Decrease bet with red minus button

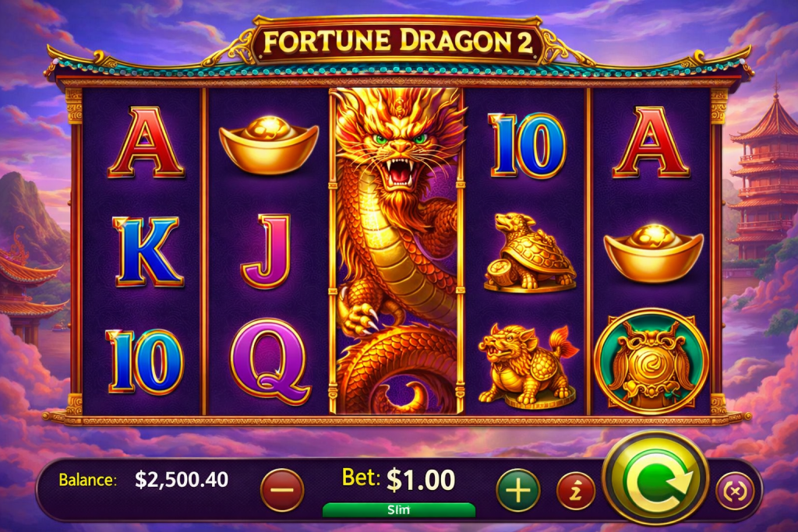[x=282, y=490]
